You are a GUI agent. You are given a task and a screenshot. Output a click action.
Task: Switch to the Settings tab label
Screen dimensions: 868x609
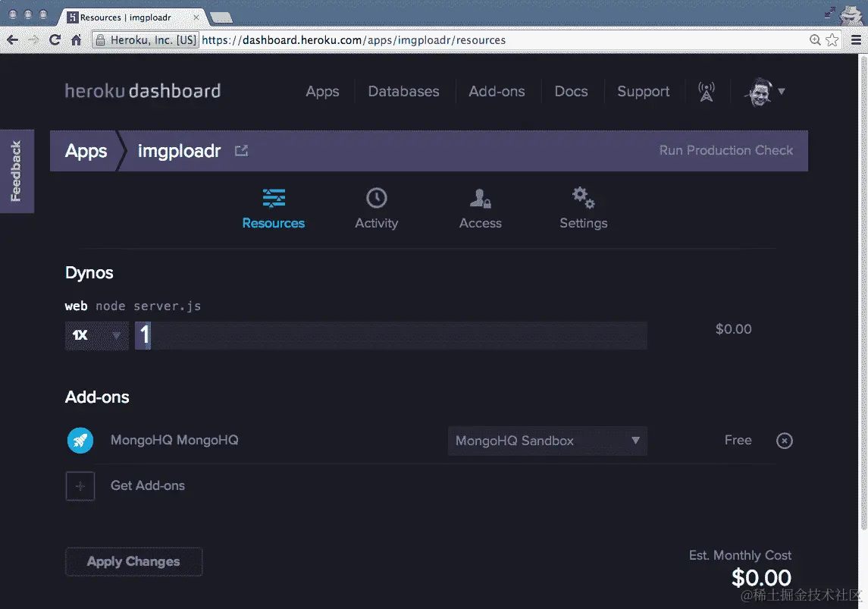[584, 223]
